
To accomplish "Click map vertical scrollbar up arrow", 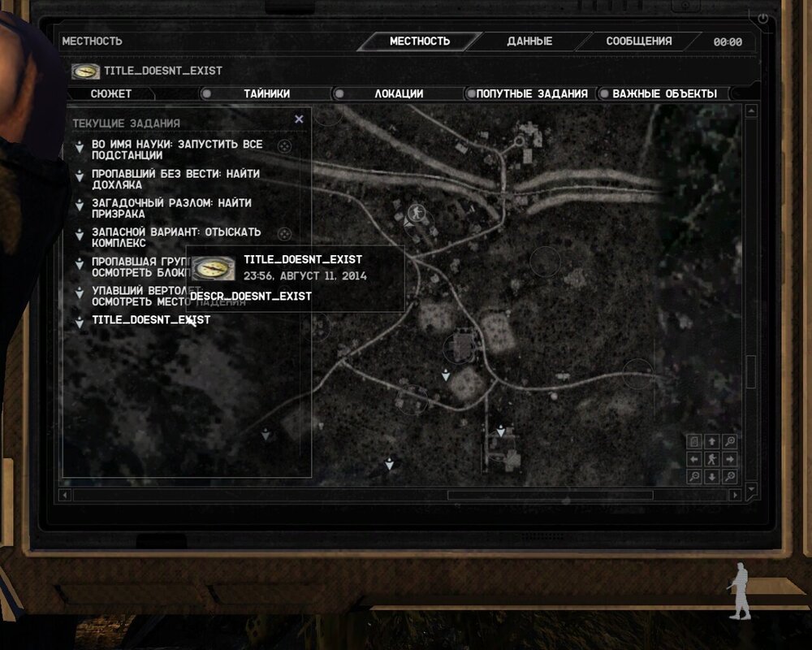I will coord(751,110).
